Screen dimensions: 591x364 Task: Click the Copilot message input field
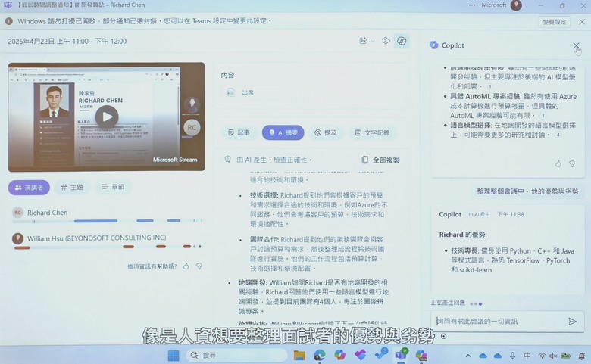499,321
